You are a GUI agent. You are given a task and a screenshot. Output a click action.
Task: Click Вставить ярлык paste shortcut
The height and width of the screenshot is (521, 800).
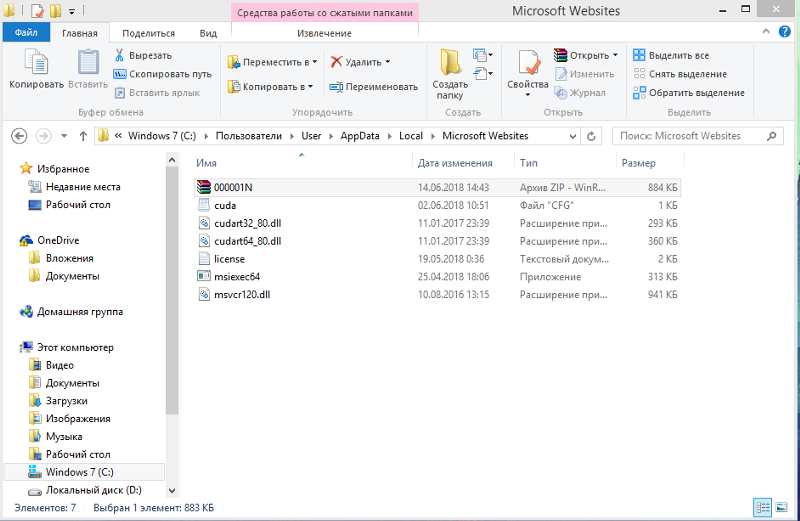(157, 93)
